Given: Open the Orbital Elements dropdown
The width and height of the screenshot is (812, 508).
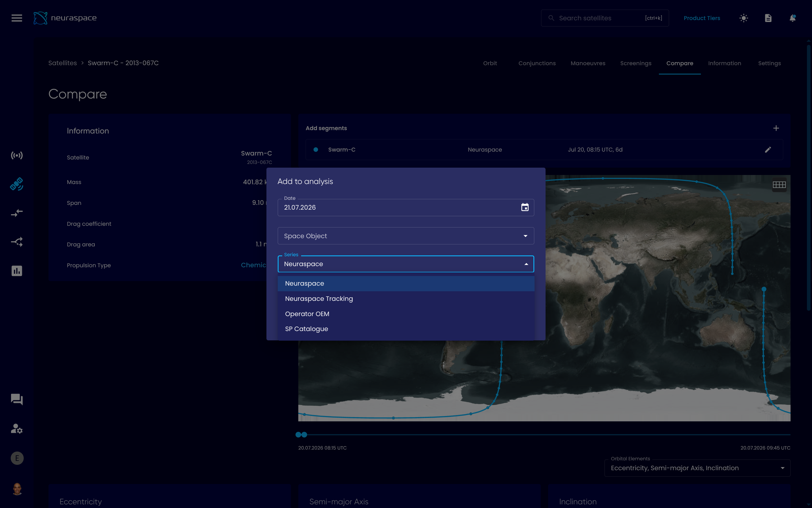Looking at the screenshot, I should click(697, 468).
